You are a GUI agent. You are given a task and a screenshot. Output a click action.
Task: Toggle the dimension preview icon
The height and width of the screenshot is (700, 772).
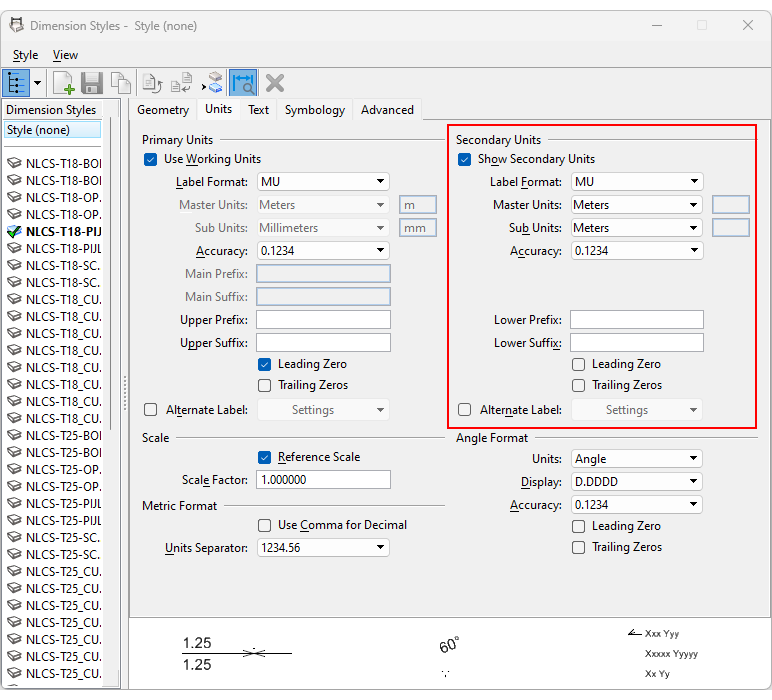click(x=243, y=83)
